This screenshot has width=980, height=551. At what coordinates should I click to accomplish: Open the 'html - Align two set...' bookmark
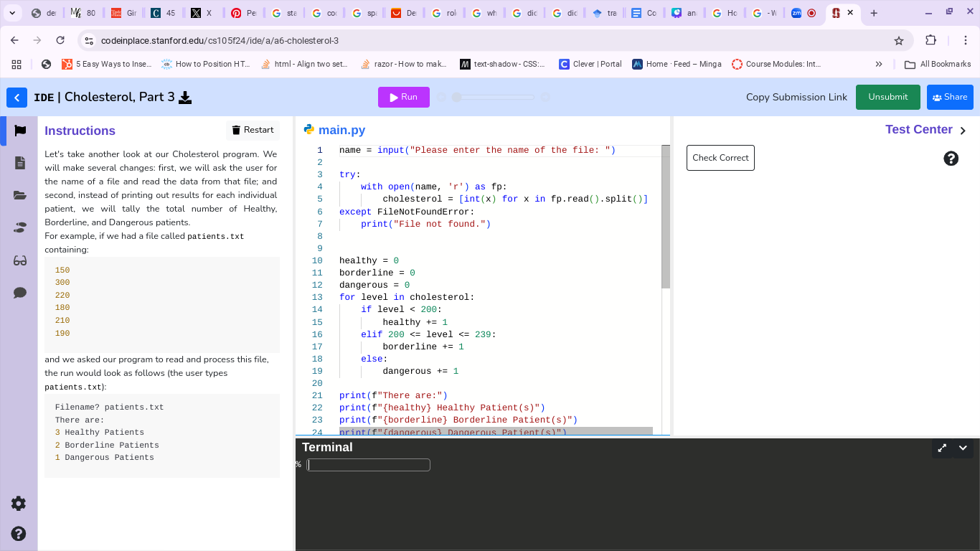[x=304, y=64]
